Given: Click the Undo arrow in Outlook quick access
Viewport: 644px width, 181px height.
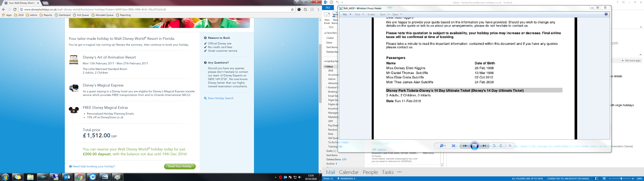Looking at the screenshot, I should [337, 2].
